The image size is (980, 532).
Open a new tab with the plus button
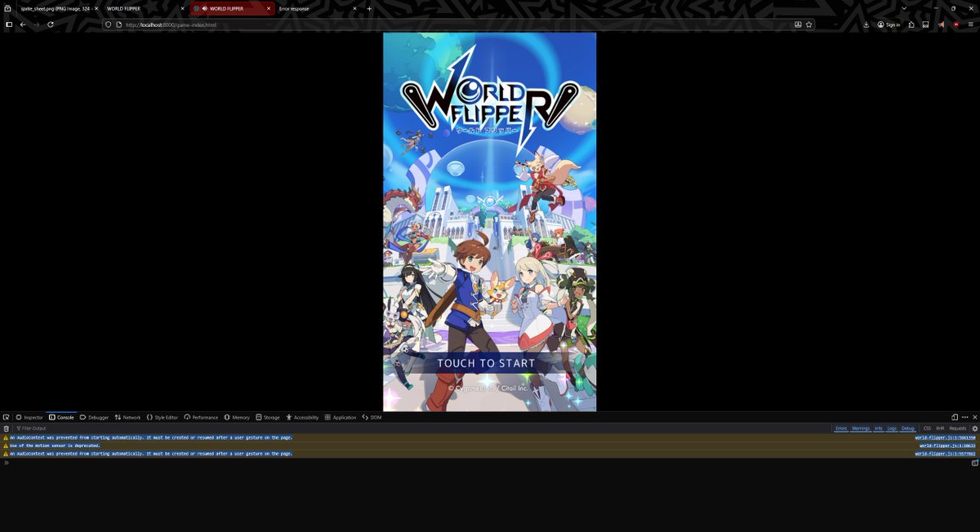(369, 8)
